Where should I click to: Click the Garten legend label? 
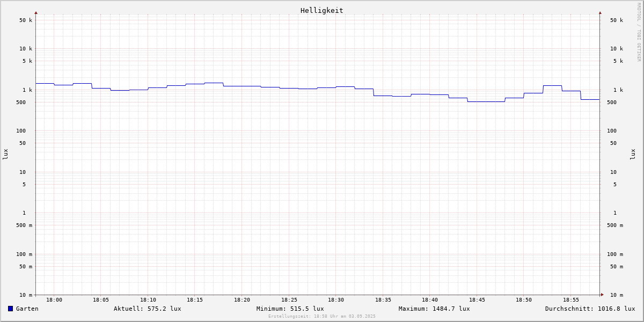pyautogui.click(x=27, y=309)
